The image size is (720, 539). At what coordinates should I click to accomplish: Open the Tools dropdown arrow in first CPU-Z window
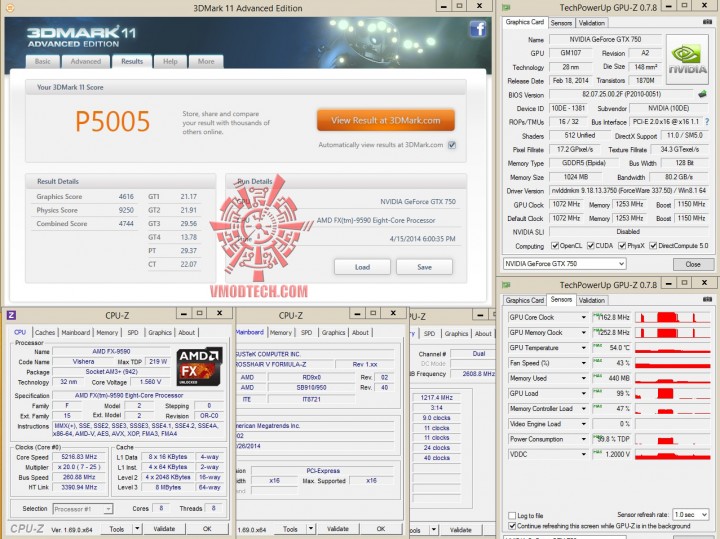pos(138,529)
